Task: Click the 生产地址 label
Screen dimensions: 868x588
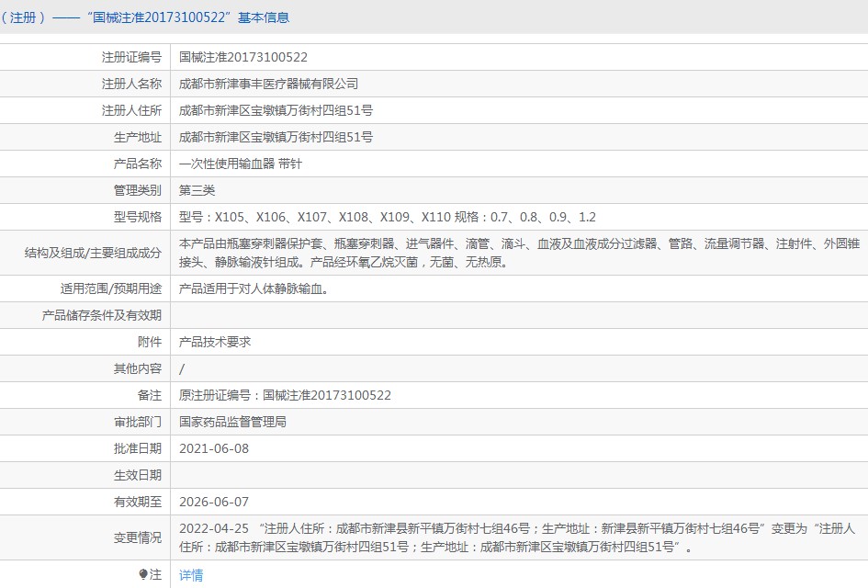Action: (x=137, y=137)
